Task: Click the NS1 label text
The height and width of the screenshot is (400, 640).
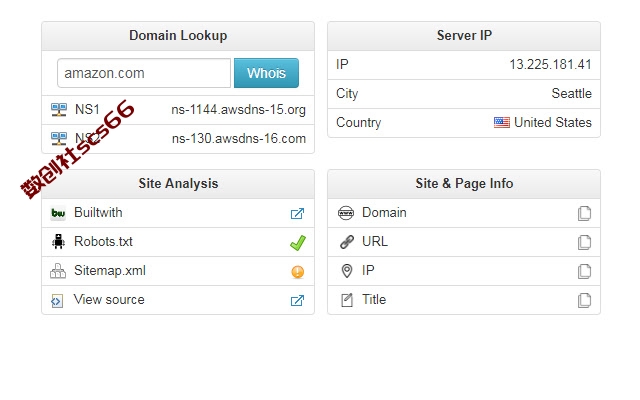Action: pyautogui.click(x=87, y=109)
